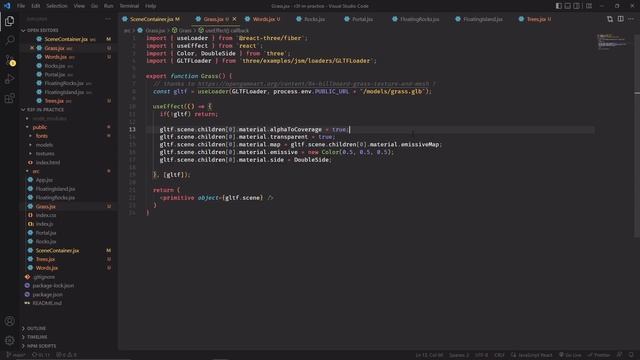Expand the Outline section

(36, 328)
